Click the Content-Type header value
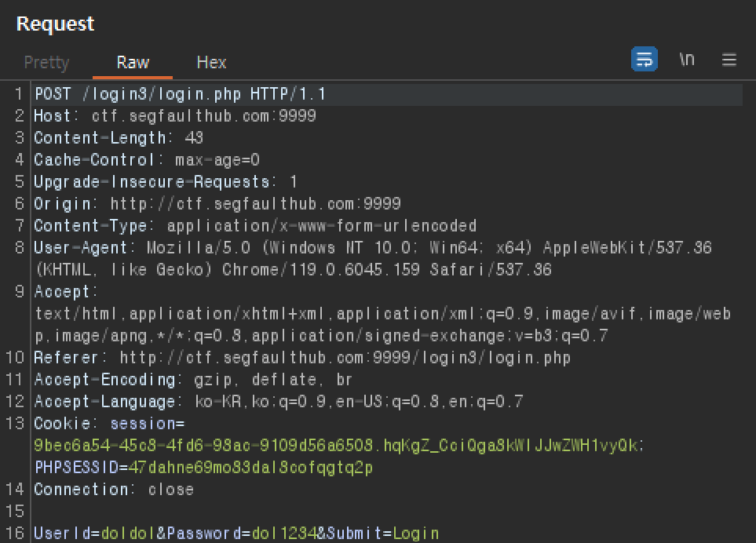 click(322, 226)
